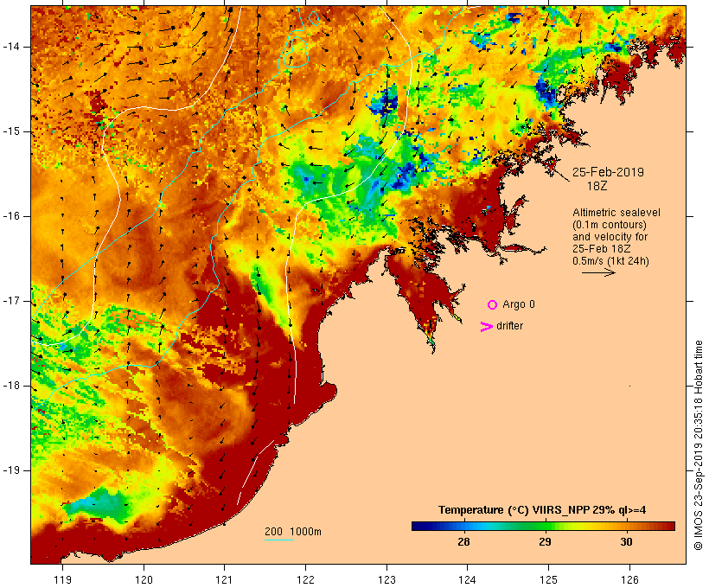Click the 'drifter' legend label

coord(509,326)
